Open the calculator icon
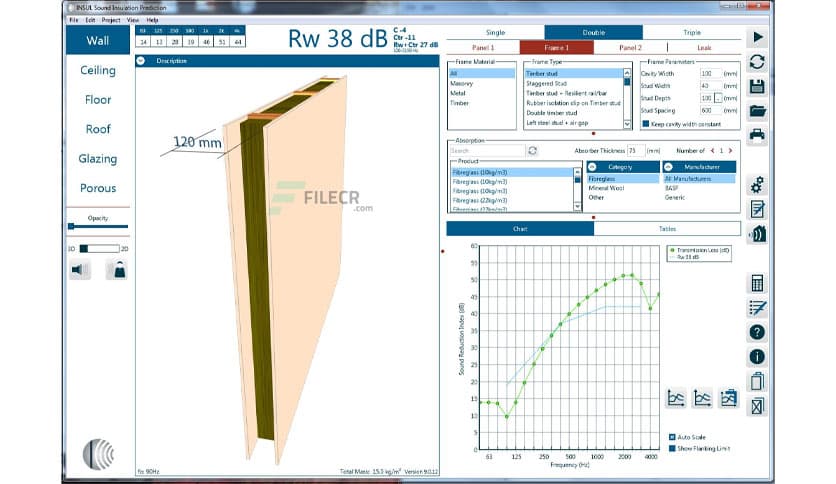This screenshot has height=484, width=836. [x=758, y=283]
